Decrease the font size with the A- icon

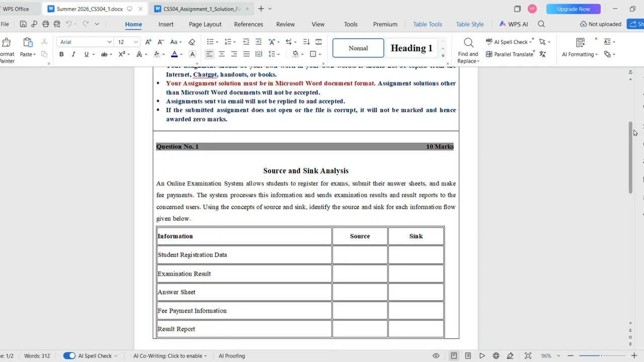(160, 42)
